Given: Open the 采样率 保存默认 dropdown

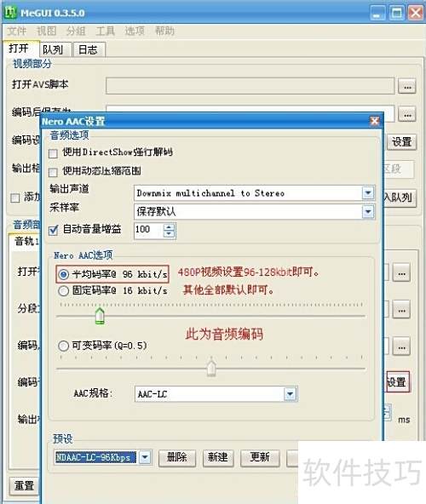Looking at the screenshot, I should pyautogui.click(x=368, y=211).
